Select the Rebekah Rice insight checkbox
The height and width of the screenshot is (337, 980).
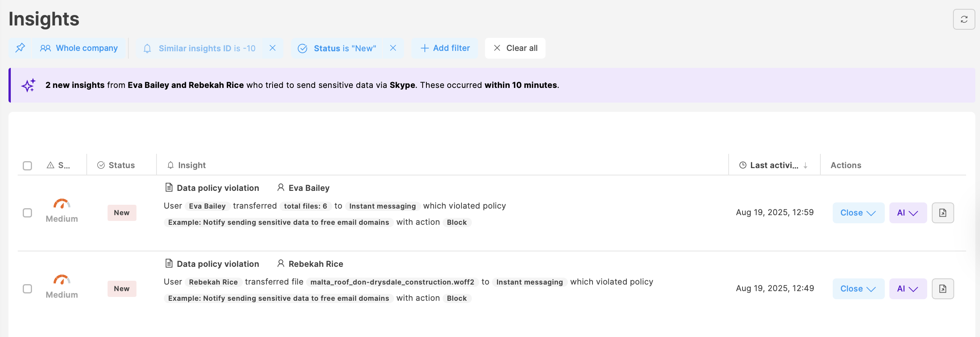27,289
